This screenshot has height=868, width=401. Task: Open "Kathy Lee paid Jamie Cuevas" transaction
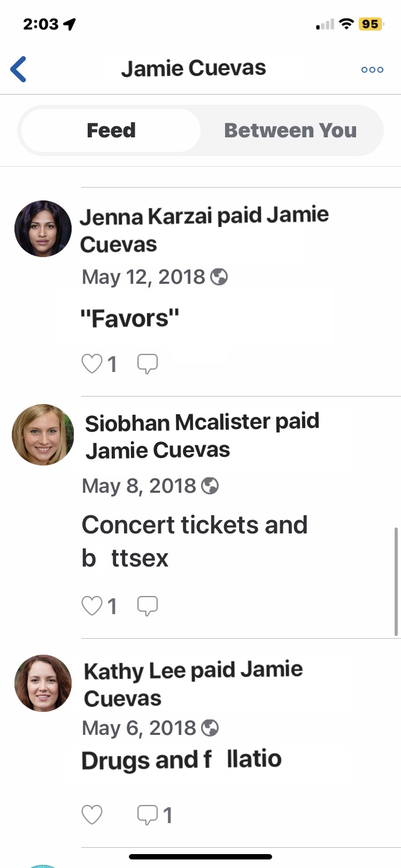pyautogui.click(x=193, y=684)
